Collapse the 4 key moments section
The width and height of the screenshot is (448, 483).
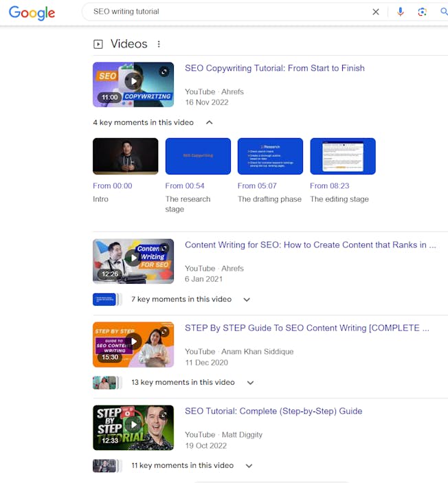click(209, 122)
